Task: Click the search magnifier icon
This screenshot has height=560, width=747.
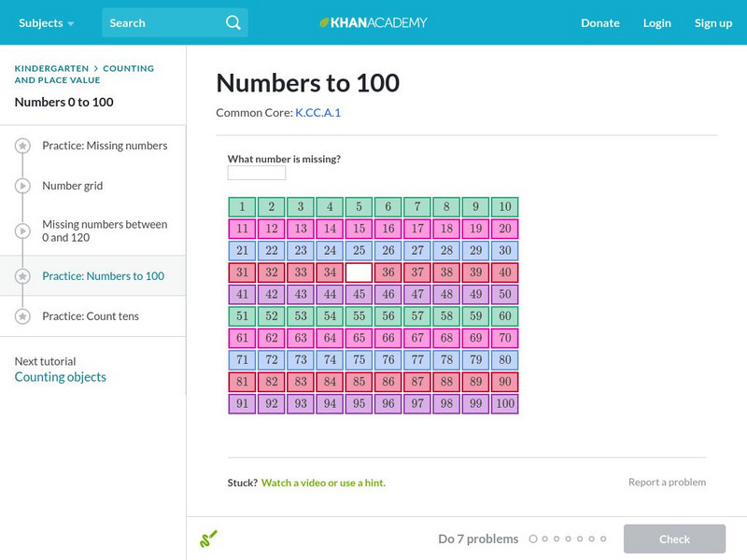Action: pyautogui.click(x=233, y=22)
